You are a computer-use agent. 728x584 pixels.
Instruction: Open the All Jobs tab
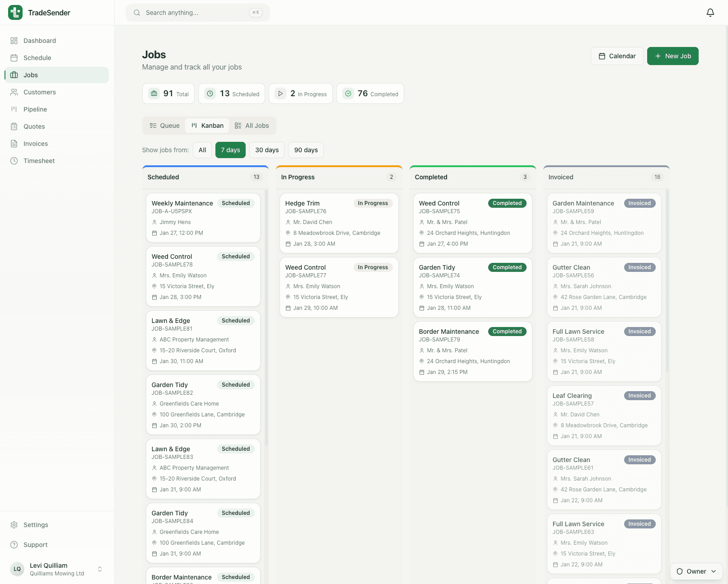click(252, 125)
